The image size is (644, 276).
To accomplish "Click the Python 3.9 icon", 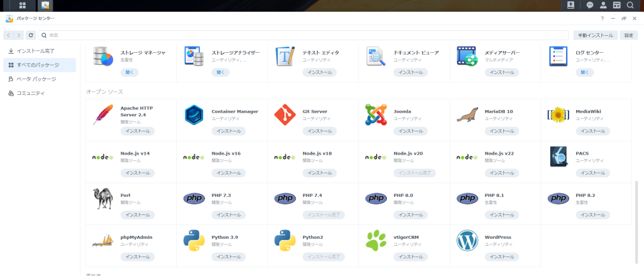I will coord(194,241).
